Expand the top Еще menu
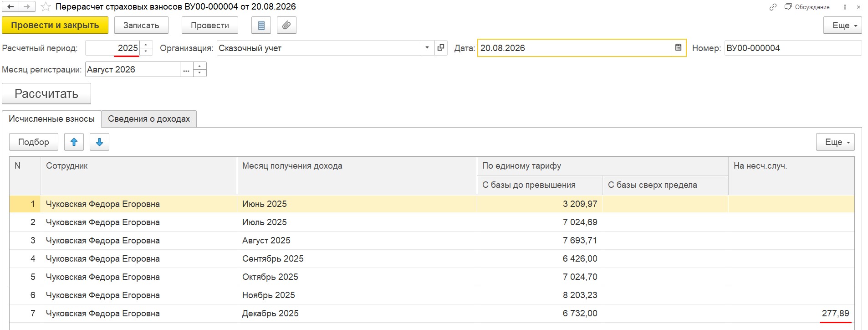 coord(842,26)
